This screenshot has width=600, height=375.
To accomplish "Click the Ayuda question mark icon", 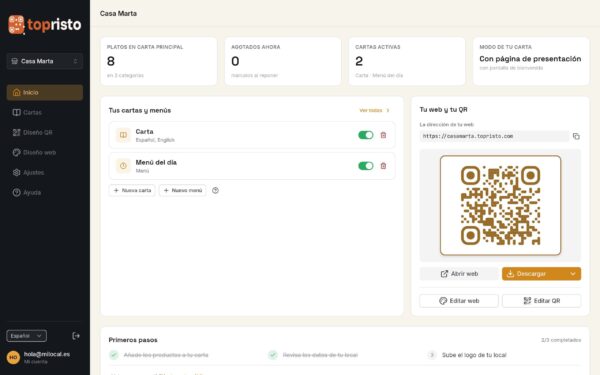I will (x=16, y=192).
